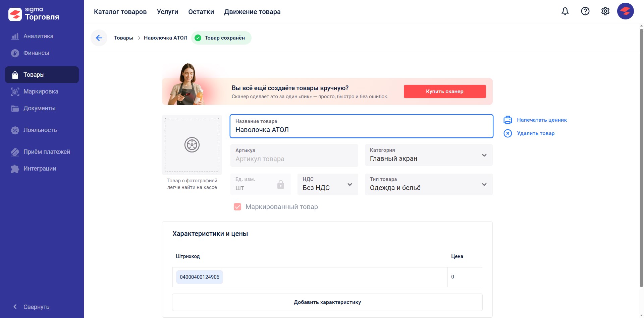
Task: Open Приём платежей sidebar section
Action: coord(42,152)
